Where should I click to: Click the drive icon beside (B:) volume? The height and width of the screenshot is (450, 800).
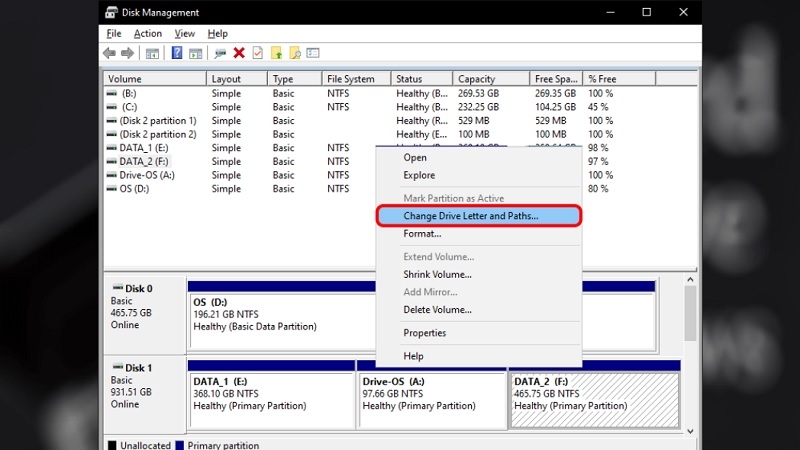[112, 93]
